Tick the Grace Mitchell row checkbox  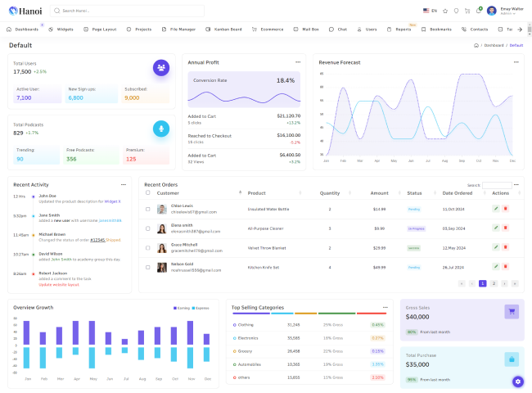click(x=148, y=247)
